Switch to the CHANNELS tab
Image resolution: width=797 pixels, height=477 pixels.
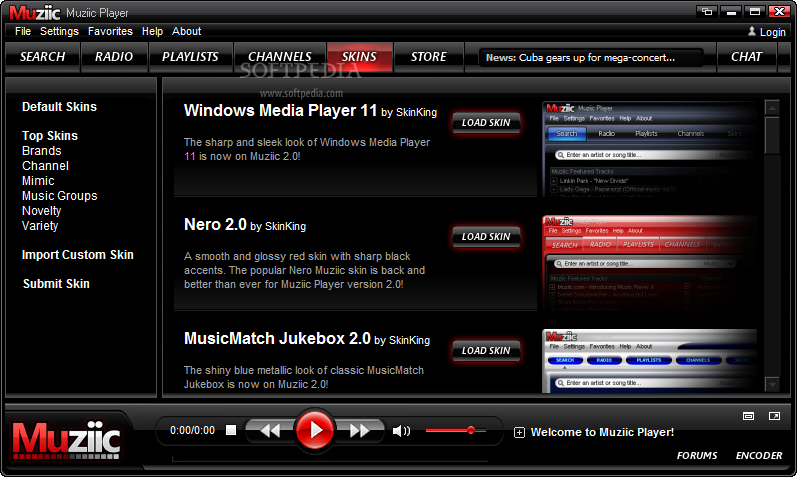pyautogui.click(x=280, y=57)
